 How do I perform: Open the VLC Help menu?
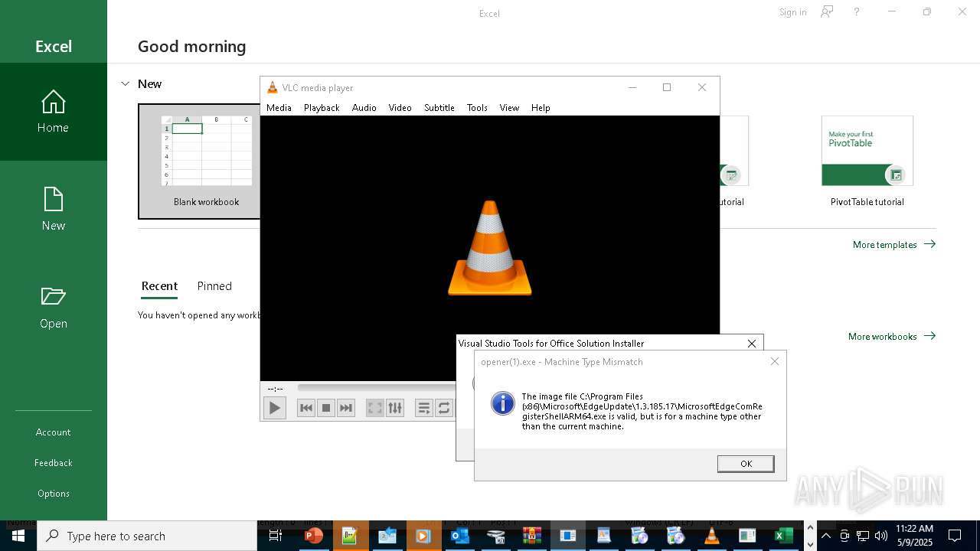[541, 108]
